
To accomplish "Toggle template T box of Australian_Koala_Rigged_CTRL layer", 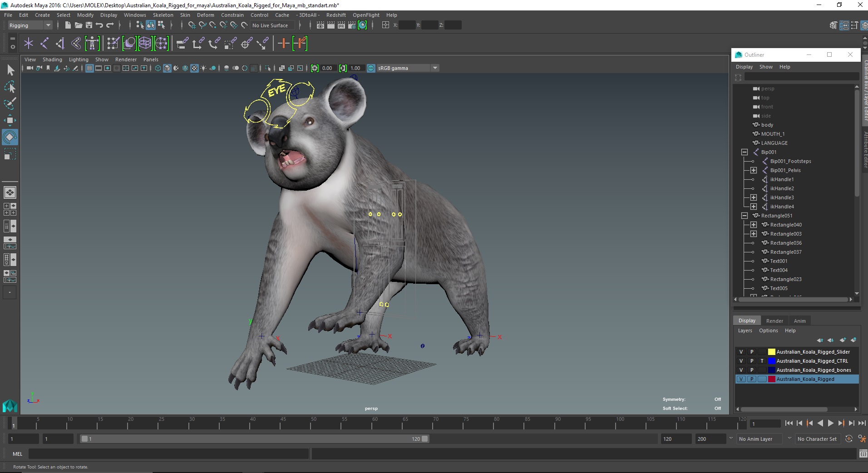I will [x=762, y=361].
